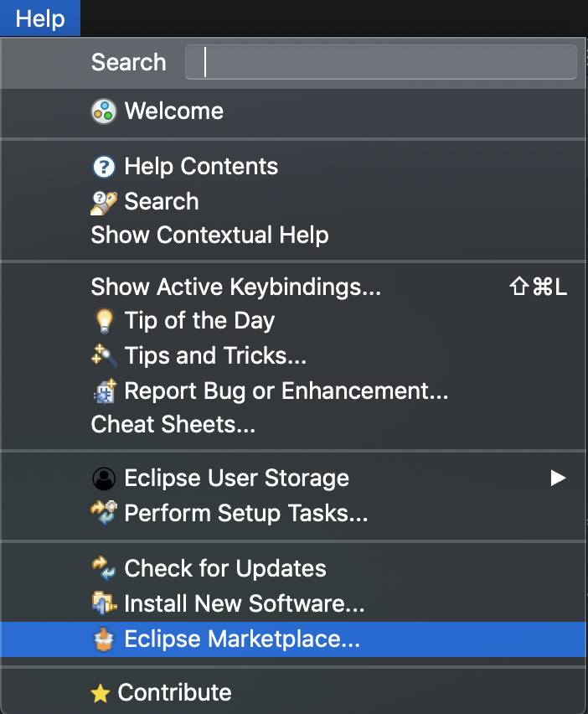Click the Check for Updates icon
This screenshot has width=588, height=714.
pyautogui.click(x=103, y=569)
